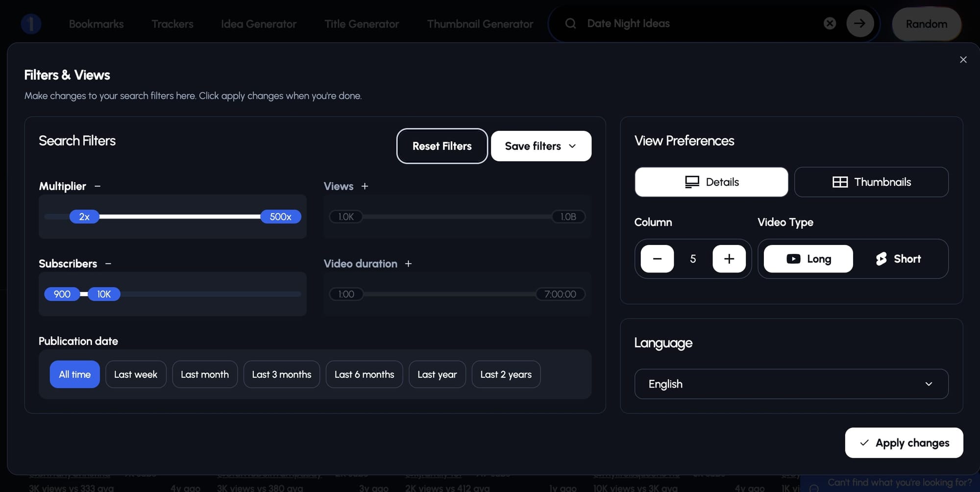This screenshot has height=492, width=980.
Task: Submit search with the arrow icon
Action: [859, 24]
